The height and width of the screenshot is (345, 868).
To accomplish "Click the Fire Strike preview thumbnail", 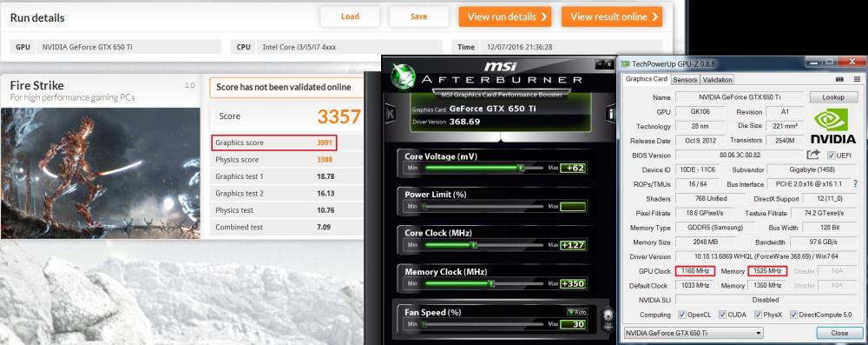I will coord(100,173).
